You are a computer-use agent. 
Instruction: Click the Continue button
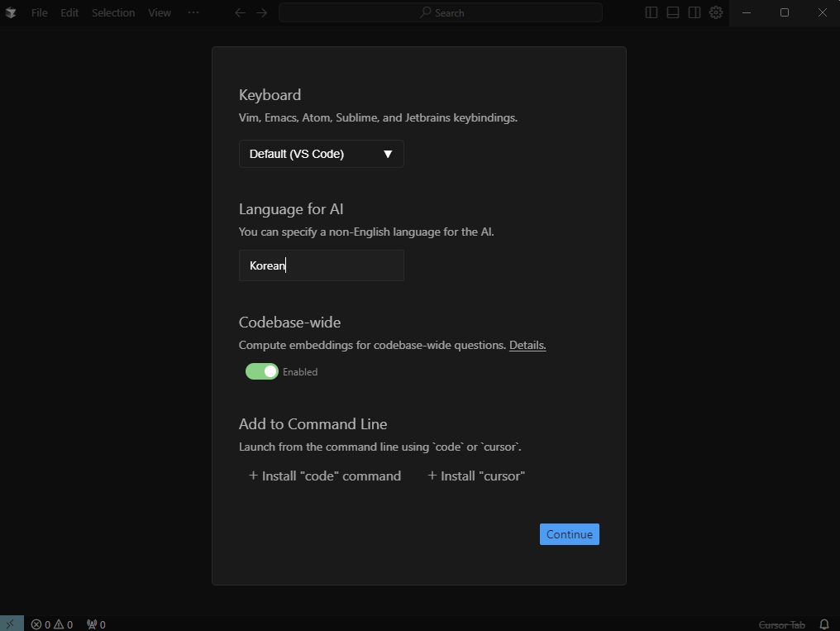coord(570,534)
